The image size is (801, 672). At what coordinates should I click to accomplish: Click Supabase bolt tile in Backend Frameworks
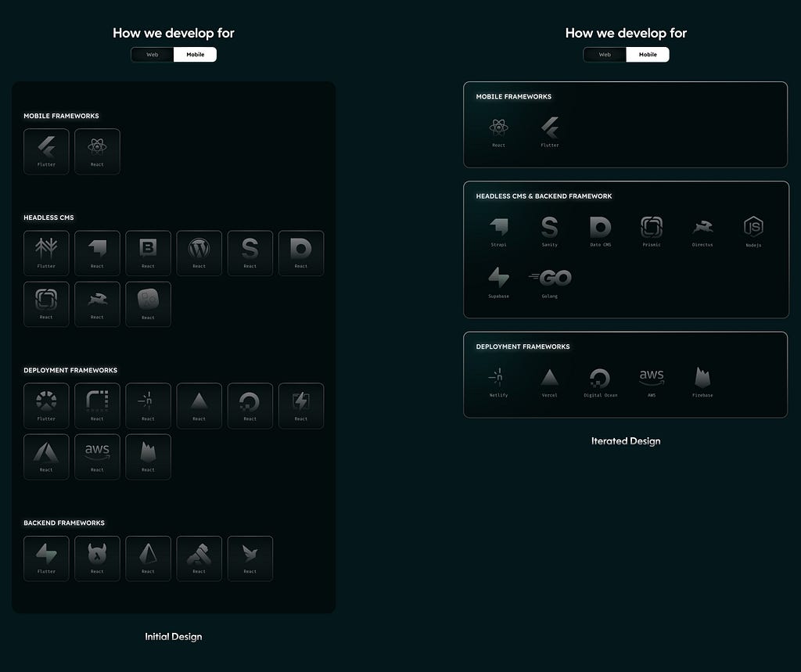[x=46, y=559]
